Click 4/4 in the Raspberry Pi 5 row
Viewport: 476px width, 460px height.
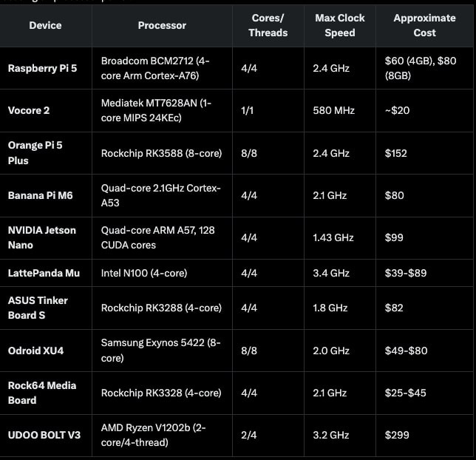click(249, 68)
